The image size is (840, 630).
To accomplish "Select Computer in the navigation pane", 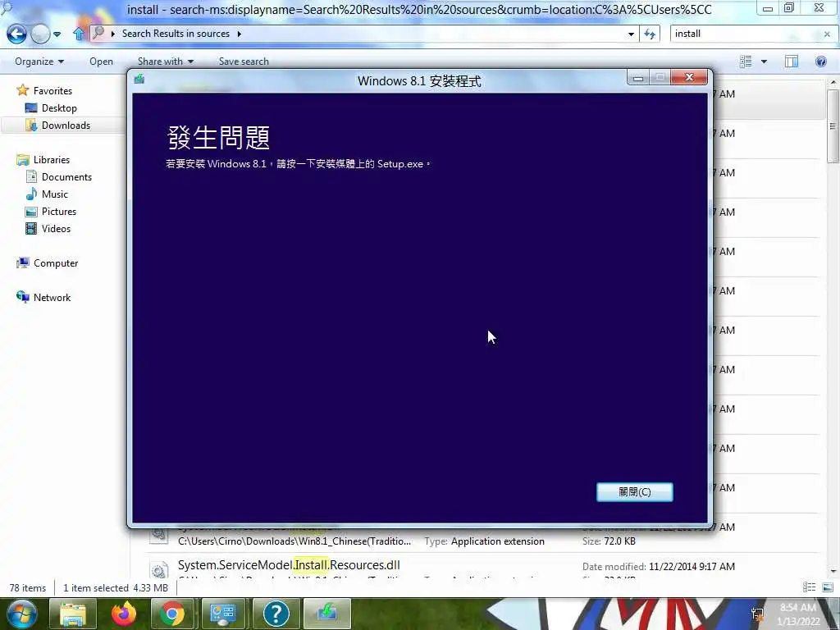I will point(56,263).
